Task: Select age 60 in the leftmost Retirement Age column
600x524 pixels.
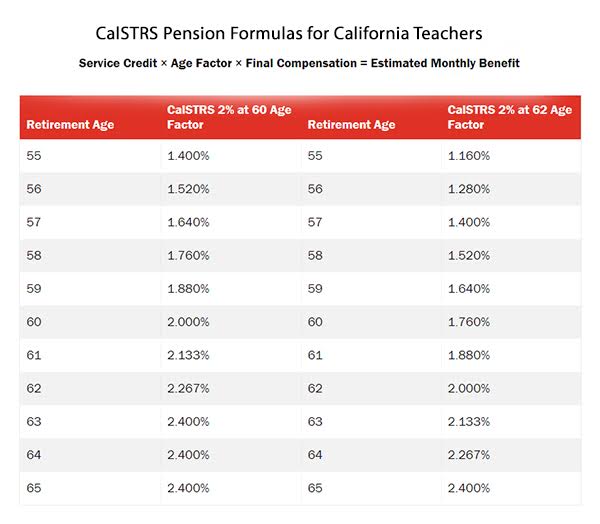Action: pyautogui.click(x=36, y=322)
